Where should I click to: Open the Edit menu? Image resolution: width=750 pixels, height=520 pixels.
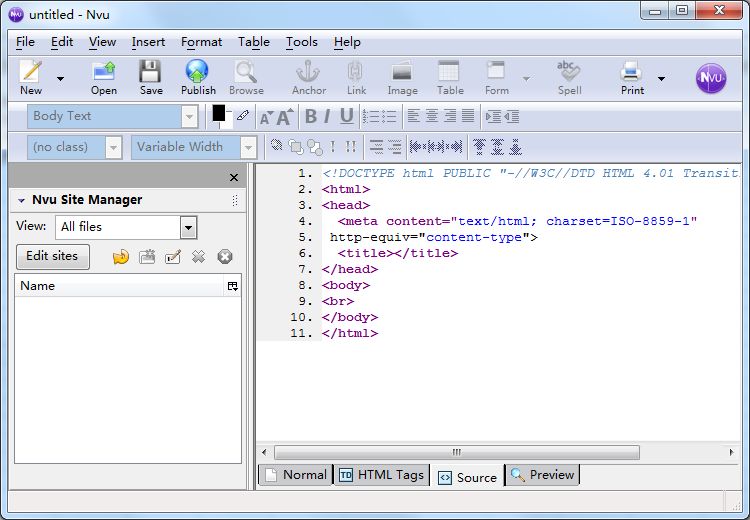(x=62, y=42)
